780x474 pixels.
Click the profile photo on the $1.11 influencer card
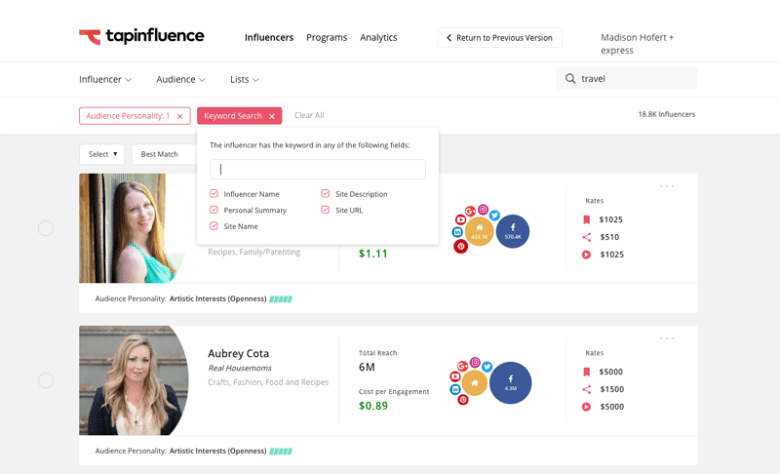(132, 228)
